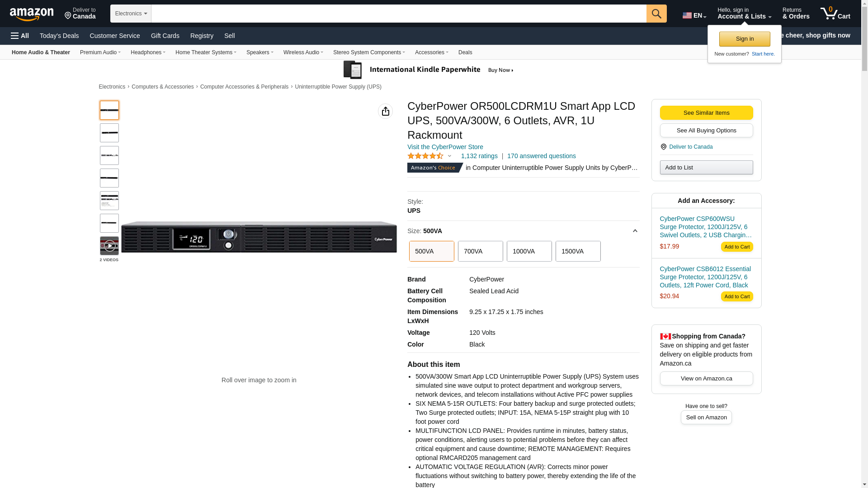Screen dimensions: 868x488
Task: Open the All hamburger menu
Action: (x=20, y=36)
